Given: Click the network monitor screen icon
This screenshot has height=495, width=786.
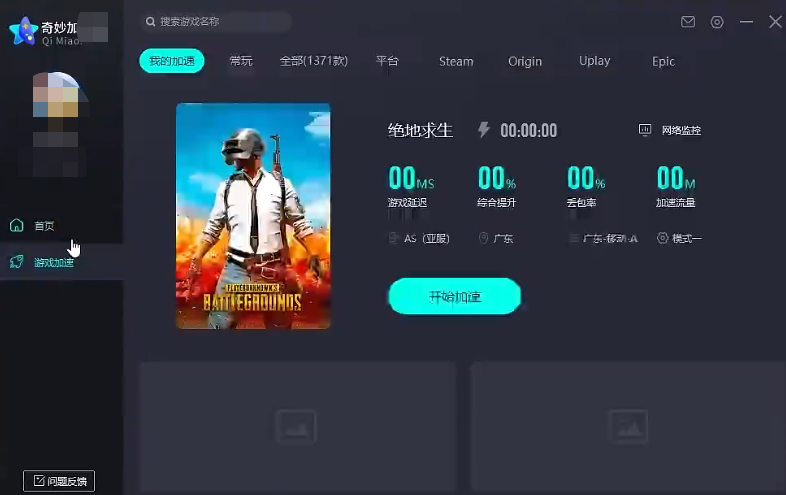Looking at the screenshot, I should [x=645, y=130].
